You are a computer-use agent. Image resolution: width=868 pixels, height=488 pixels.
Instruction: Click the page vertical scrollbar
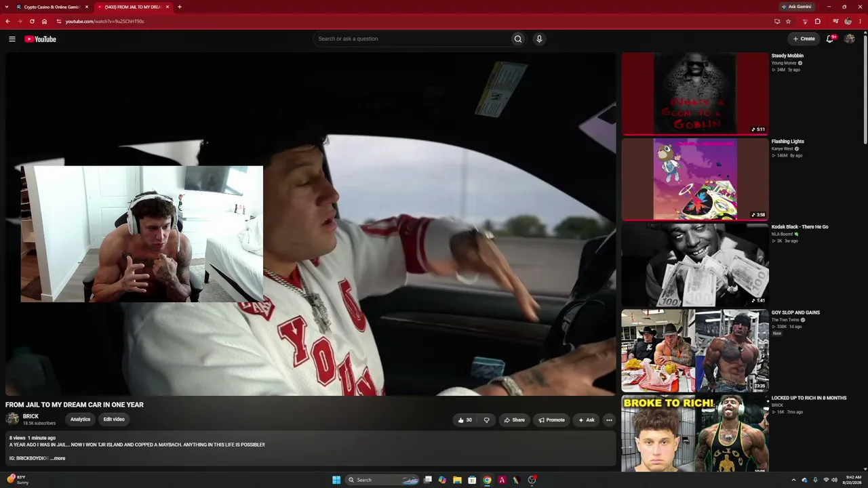(x=865, y=88)
